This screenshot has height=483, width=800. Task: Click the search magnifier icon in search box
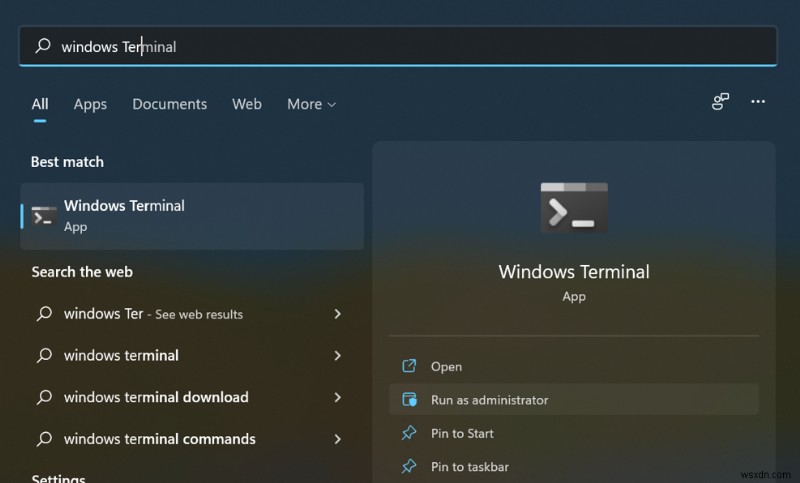click(x=43, y=46)
